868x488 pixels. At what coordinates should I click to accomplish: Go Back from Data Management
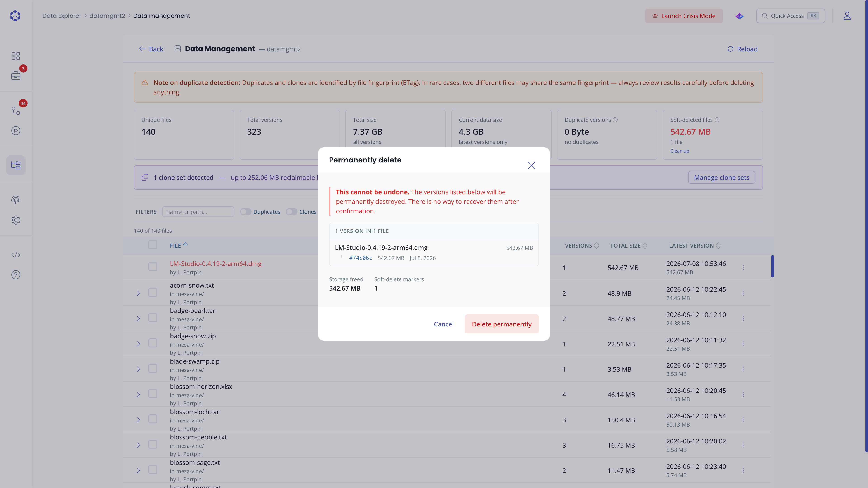pos(151,49)
